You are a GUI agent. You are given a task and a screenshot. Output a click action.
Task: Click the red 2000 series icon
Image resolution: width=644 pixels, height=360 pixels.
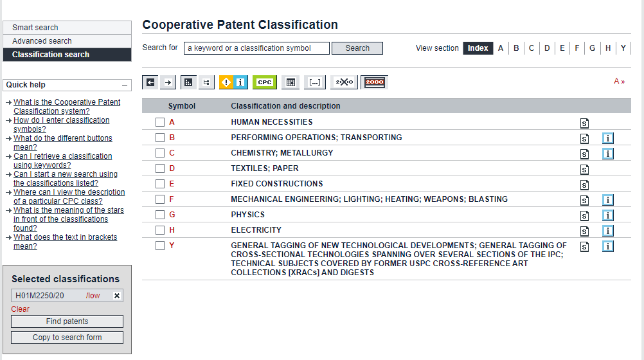(x=374, y=82)
